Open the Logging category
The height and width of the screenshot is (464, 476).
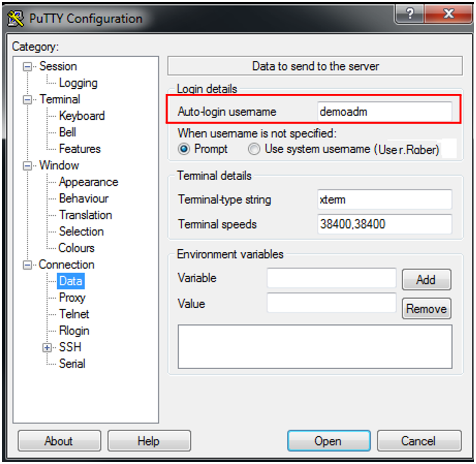(78, 83)
